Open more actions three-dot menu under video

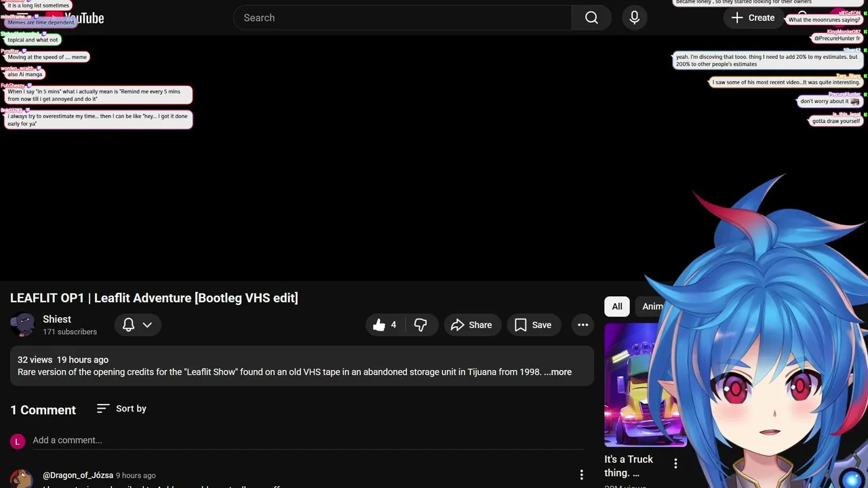coord(583,325)
